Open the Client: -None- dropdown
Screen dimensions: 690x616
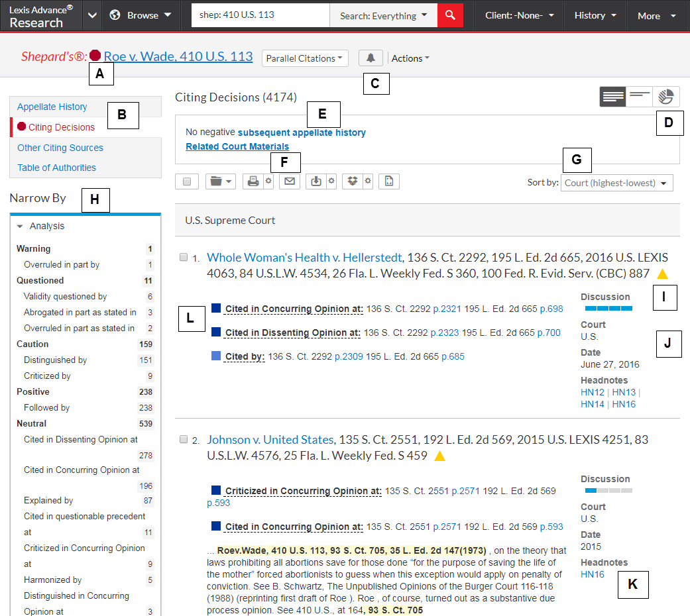pos(519,15)
